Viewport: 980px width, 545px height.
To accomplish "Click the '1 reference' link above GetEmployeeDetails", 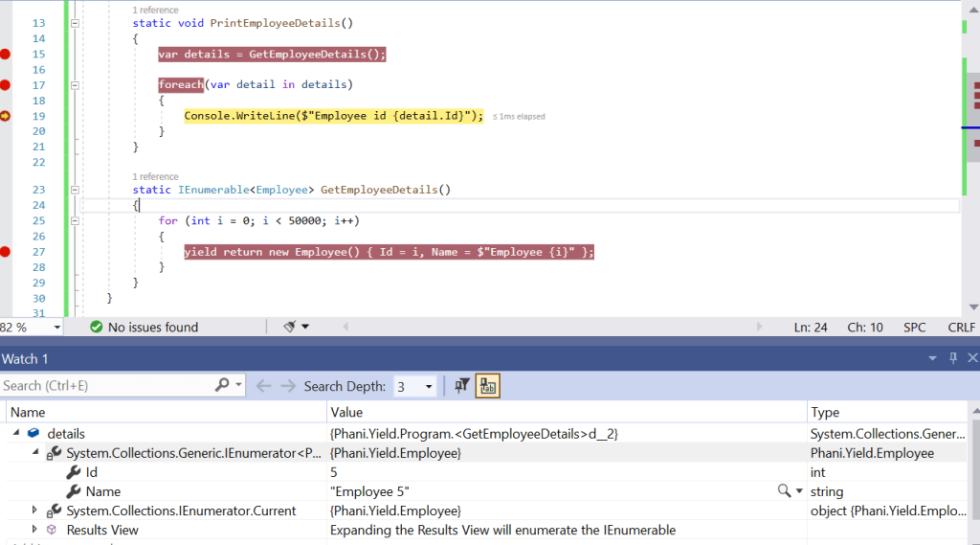I will click(x=155, y=176).
